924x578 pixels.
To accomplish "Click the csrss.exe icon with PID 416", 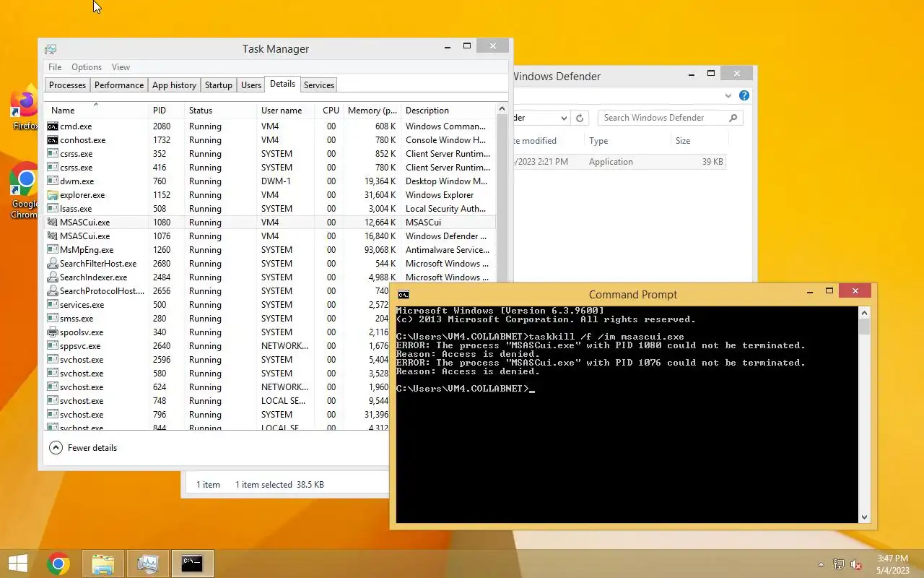I will (53, 168).
